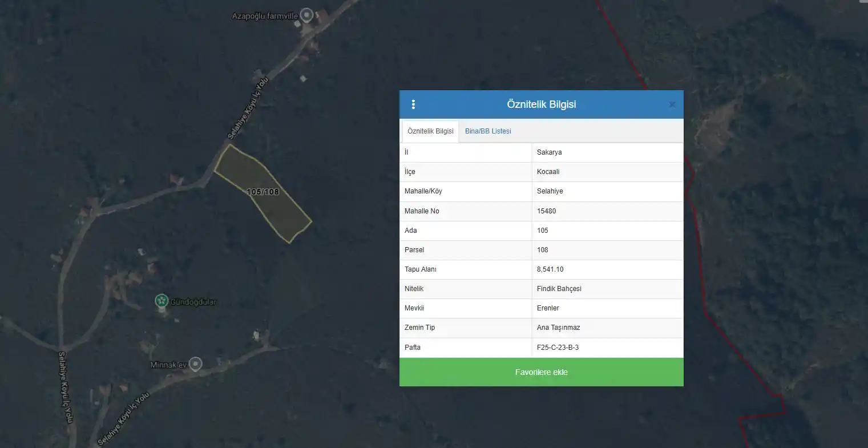Click the Gündoğdular place name label

[x=193, y=302]
